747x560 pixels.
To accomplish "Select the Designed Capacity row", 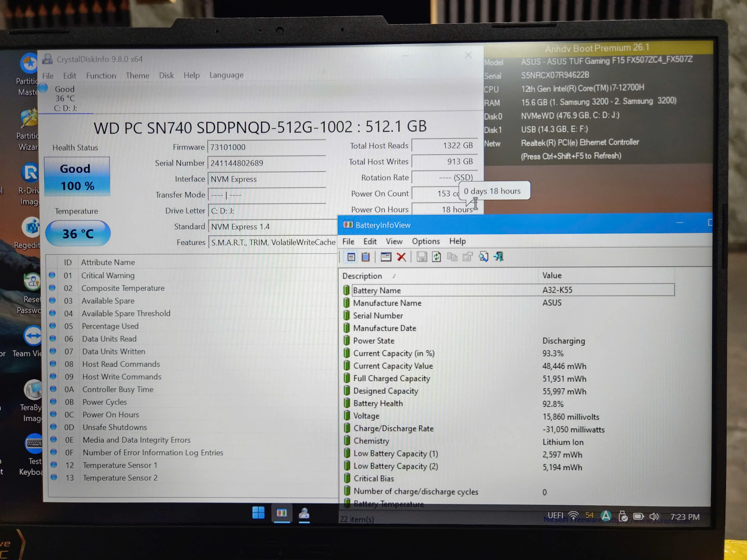I will [509, 391].
